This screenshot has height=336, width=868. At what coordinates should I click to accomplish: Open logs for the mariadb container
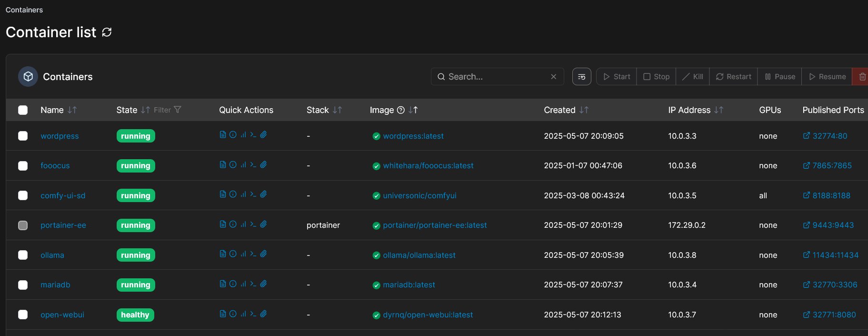(222, 284)
